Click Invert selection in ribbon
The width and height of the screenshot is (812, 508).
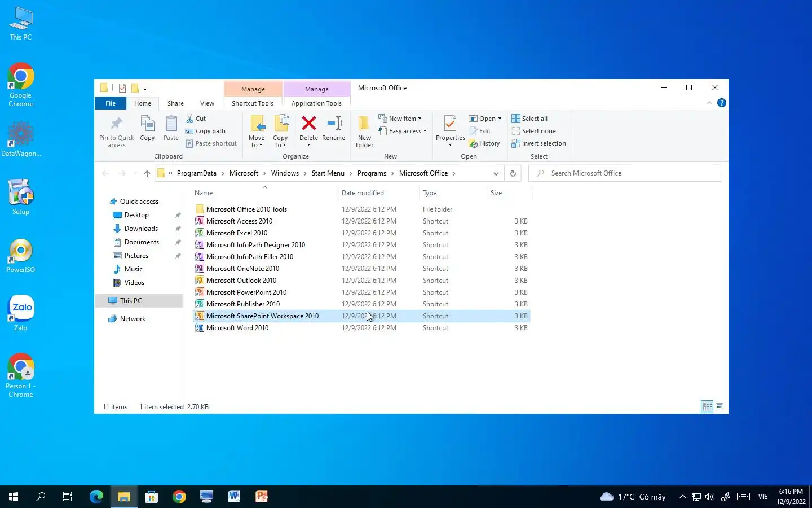(x=539, y=143)
